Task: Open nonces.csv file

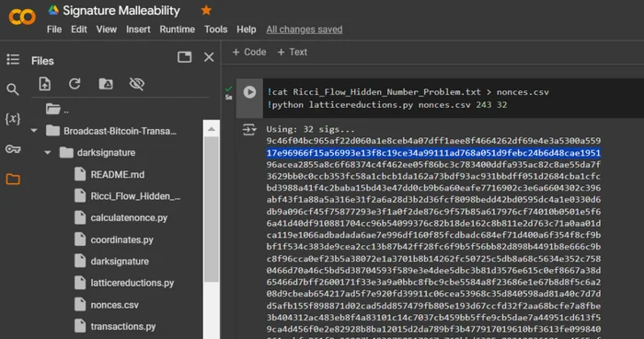Action: coord(107,305)
